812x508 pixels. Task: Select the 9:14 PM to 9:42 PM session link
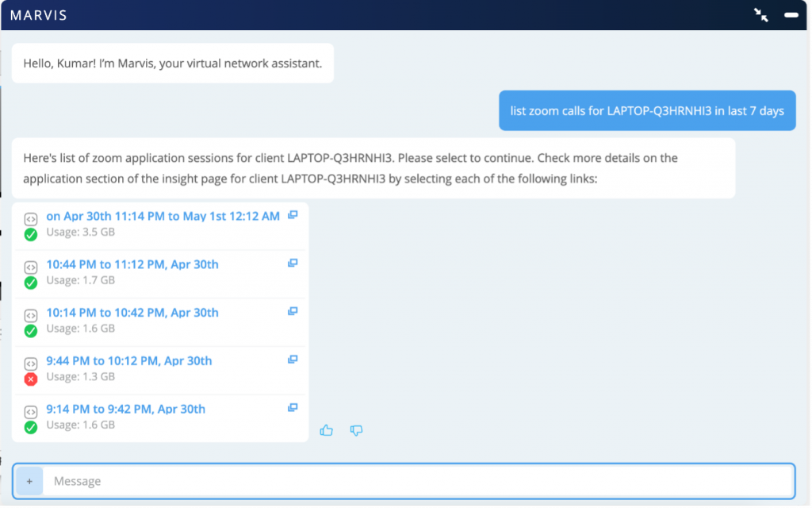coord(126,410)
